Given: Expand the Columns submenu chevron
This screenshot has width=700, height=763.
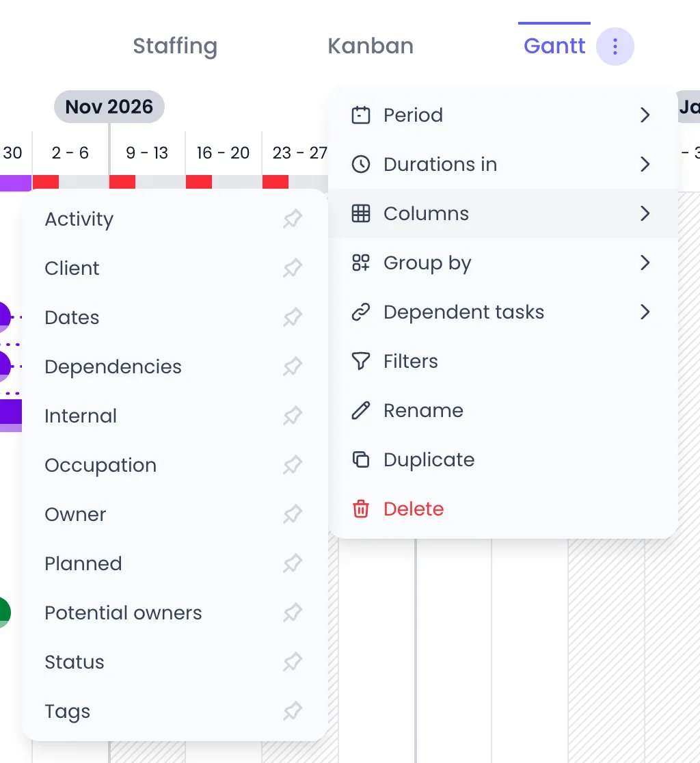Looking at the screenshot, I should tap(645, 213).
